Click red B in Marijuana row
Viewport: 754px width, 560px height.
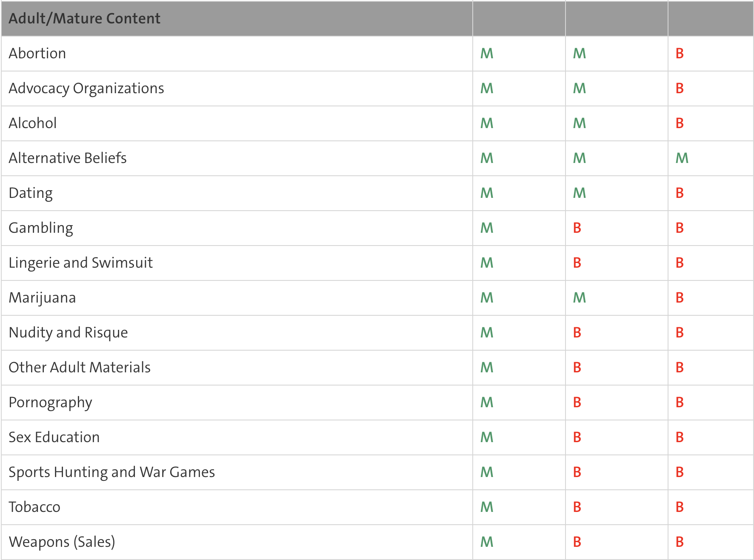coord(680,298)
